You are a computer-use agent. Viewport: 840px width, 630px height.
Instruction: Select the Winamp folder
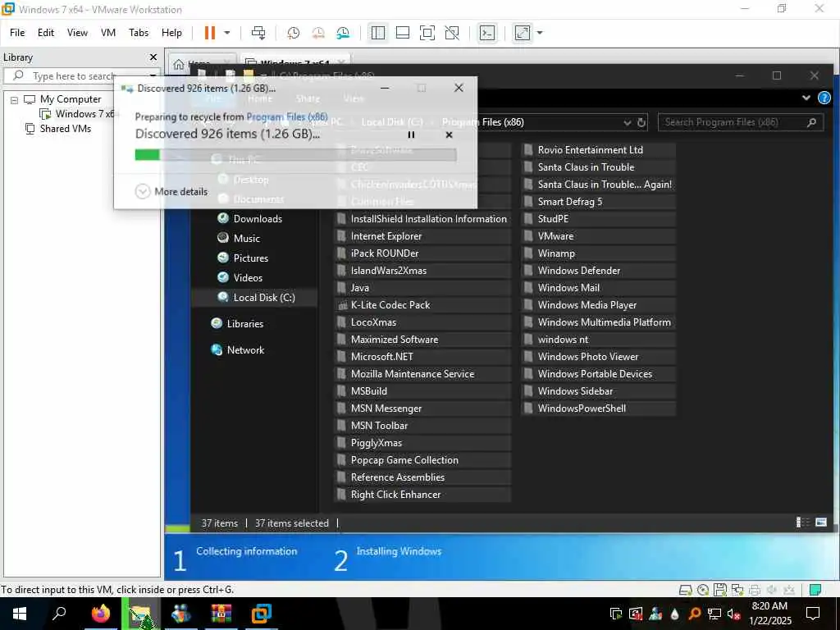point(598,253)
